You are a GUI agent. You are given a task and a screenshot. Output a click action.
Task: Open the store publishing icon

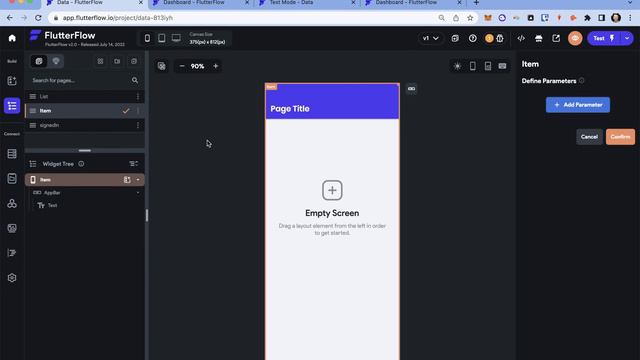pyautogui.click(x=538, y=38)
